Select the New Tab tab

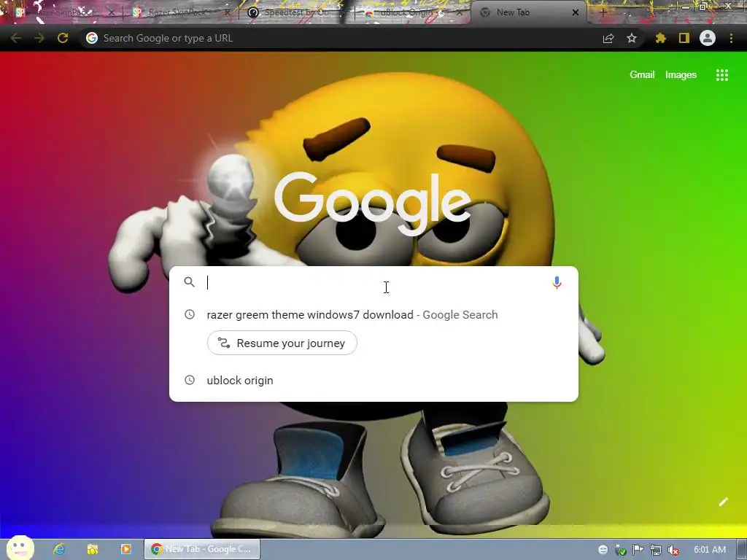(529, 12)
